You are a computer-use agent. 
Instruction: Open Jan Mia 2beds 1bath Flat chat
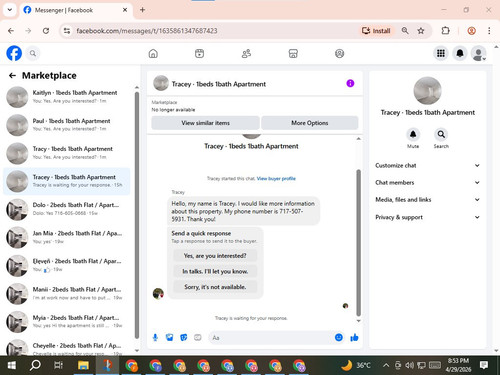pyautogui.click(x=67, y=237)
